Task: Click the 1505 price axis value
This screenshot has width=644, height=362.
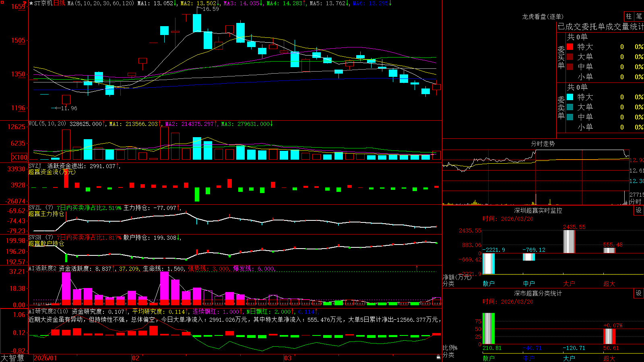Action: (18, 40)
